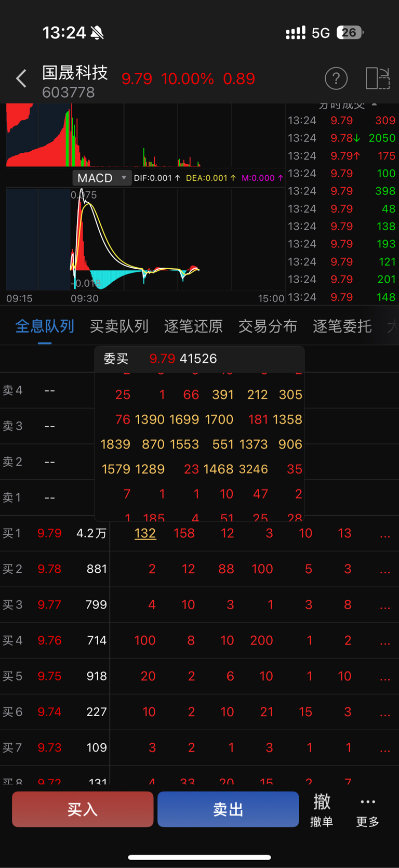
Task: Open the MACD indicator dropdown
Action: (102, 178)
